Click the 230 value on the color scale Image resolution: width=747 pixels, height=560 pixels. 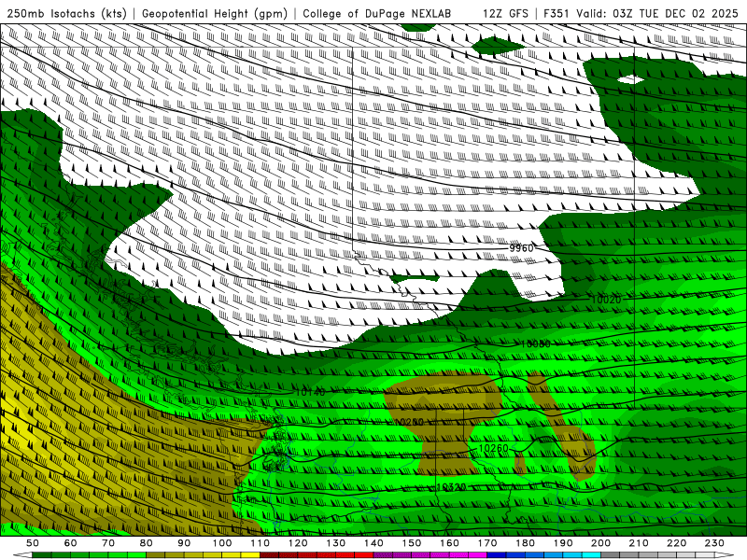coord(714,543)
